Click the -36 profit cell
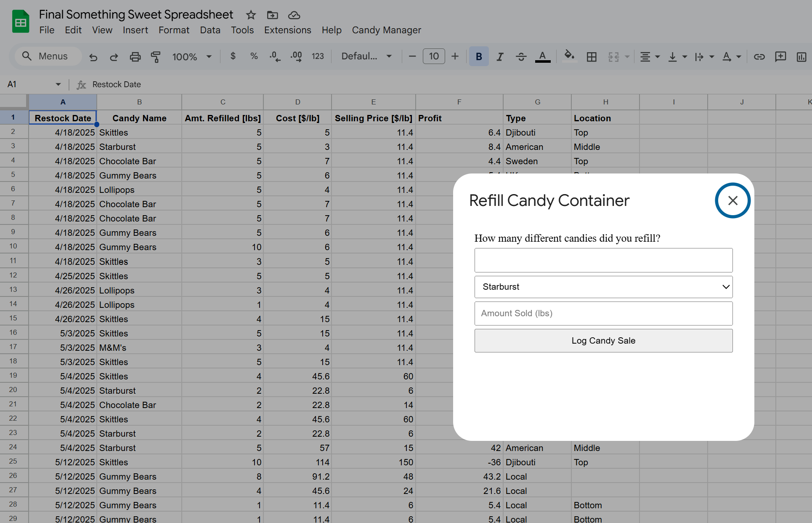This screenshot has width=812, height=523. (x=459, y=462)
